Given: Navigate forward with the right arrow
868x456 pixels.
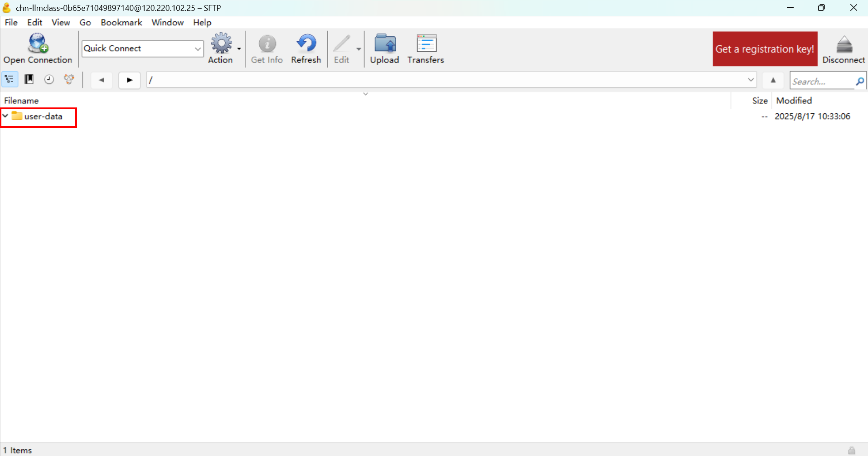Looking at the screenshot, I should (x=130, y=80).
